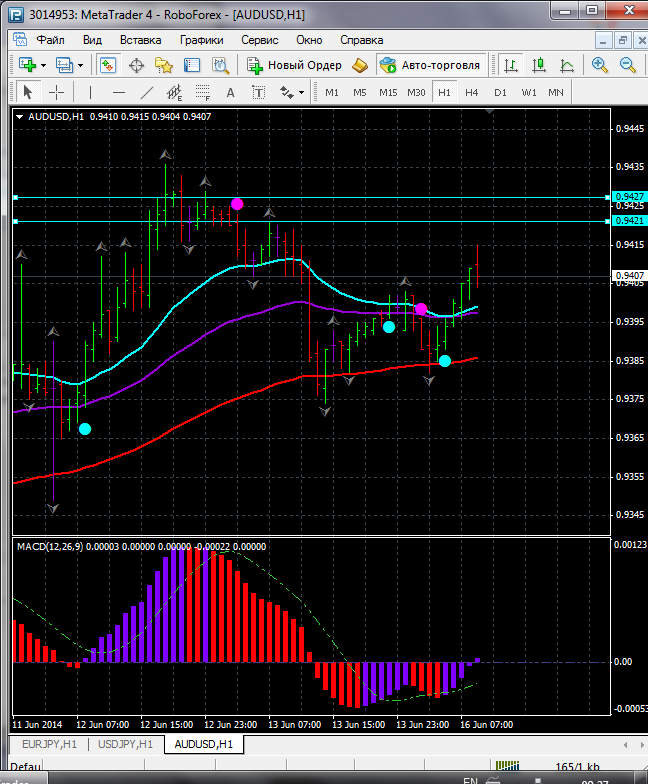Viewport: 660px width, 784px height.
Task: Switch chart to bar chart mode
Action: pos(511,65)
